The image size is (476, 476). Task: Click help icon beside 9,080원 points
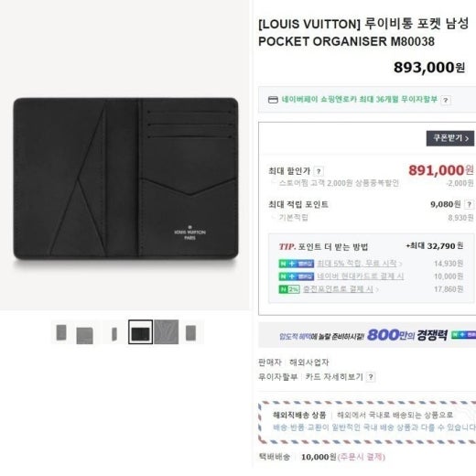click(x=470, y=204)
